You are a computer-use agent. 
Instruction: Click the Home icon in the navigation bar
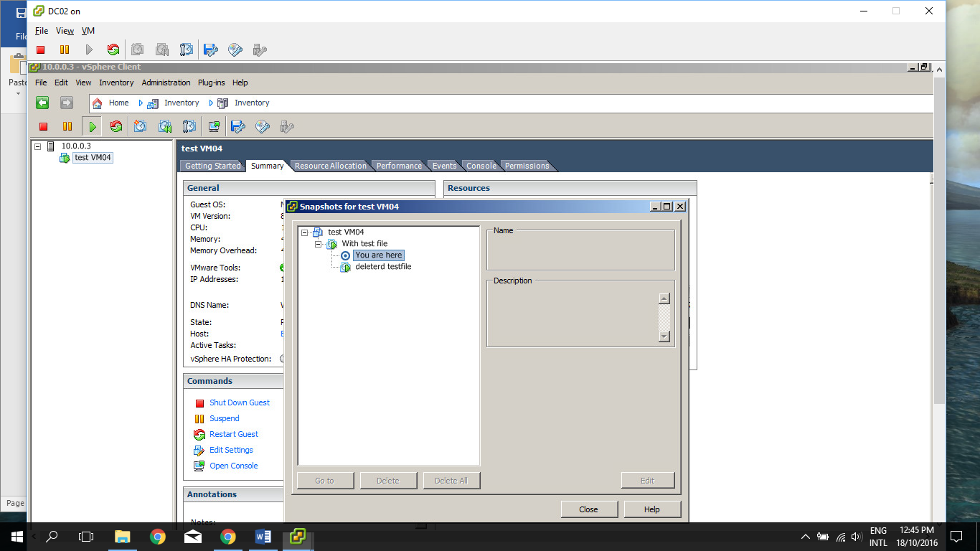click(x=98, y=103)
